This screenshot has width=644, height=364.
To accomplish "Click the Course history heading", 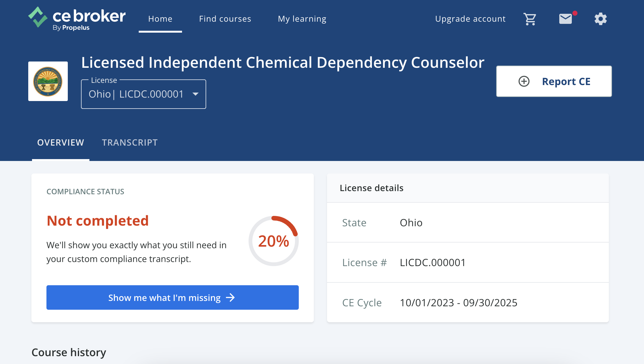I will pyautogui.click(x=69, y=352).
